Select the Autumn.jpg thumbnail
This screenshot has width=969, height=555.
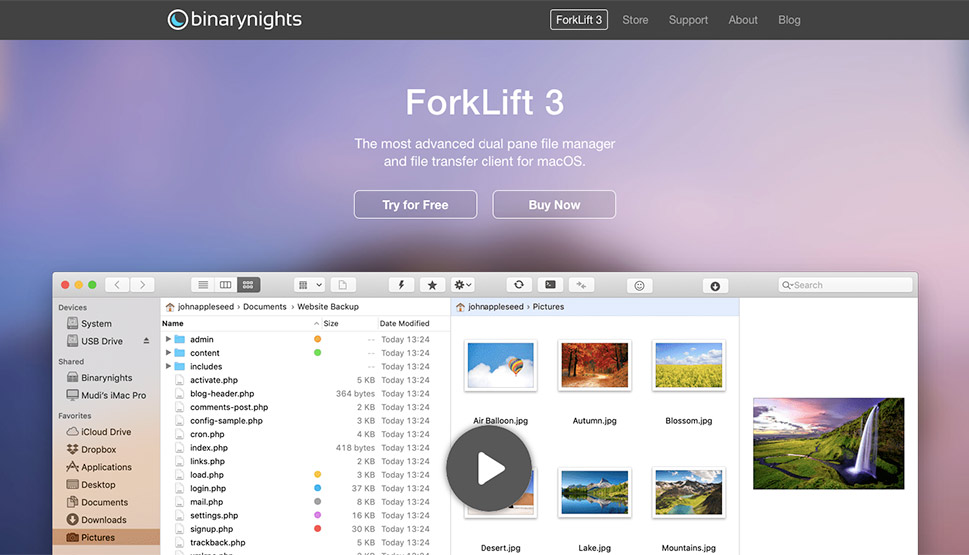coord(595,365)
